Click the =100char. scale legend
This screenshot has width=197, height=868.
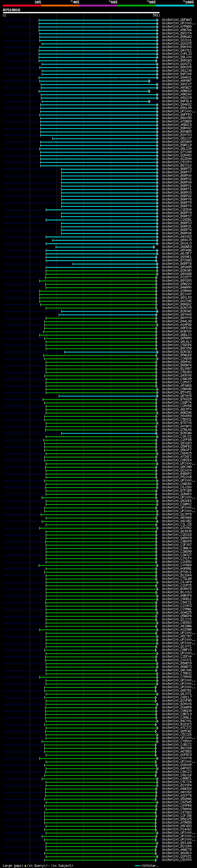146,866
